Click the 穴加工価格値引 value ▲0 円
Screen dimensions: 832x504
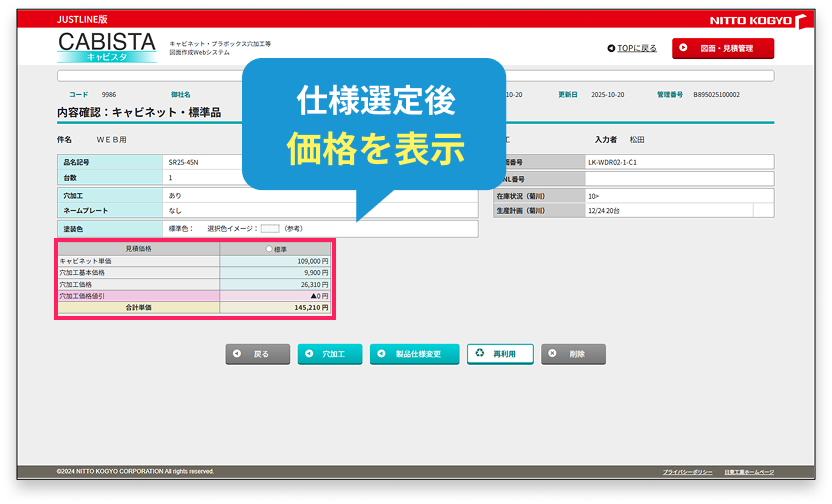[319, 296]
